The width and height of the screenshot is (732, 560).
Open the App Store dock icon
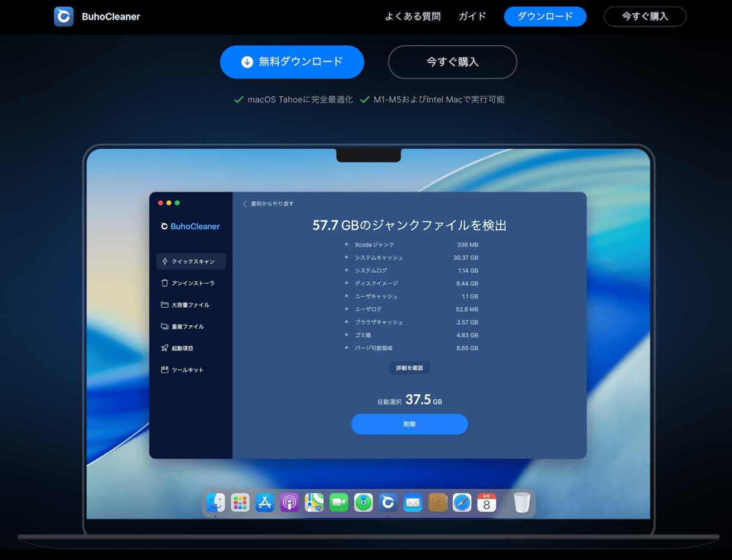265,502
